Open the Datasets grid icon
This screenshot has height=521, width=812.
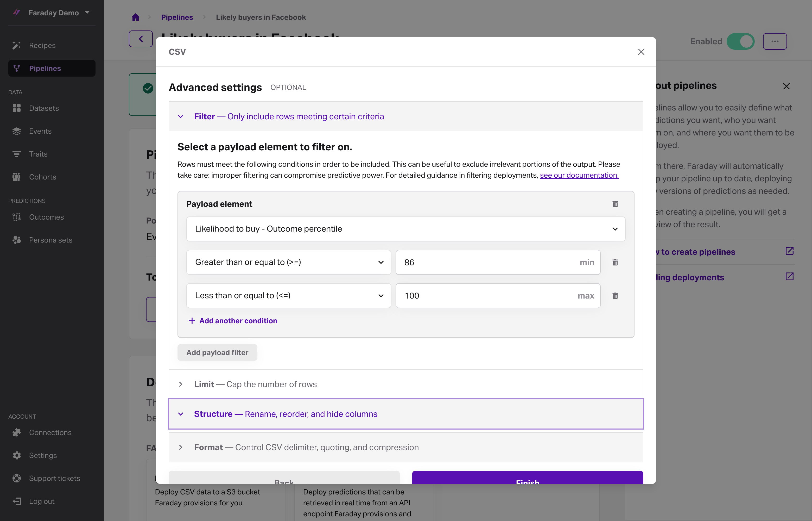coord(16,108)
